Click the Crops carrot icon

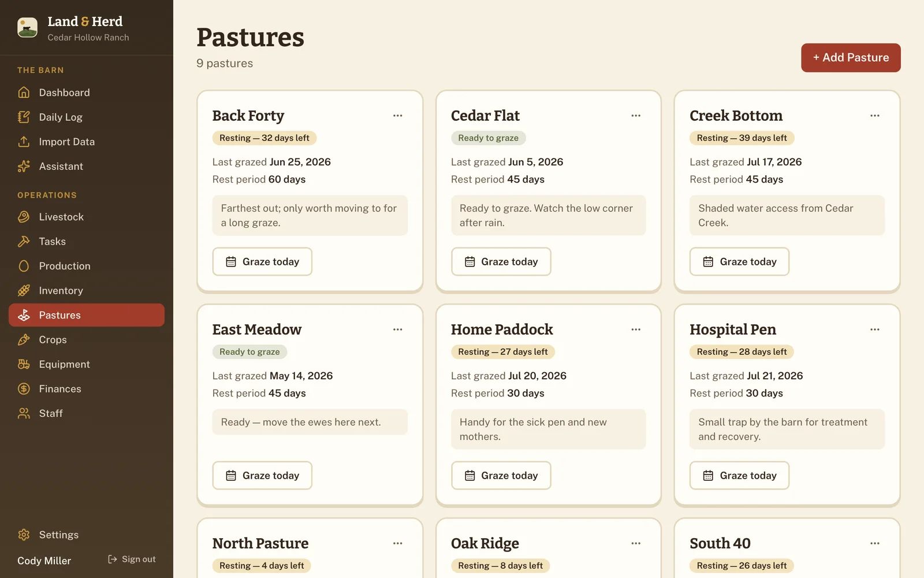coord(24,339)
